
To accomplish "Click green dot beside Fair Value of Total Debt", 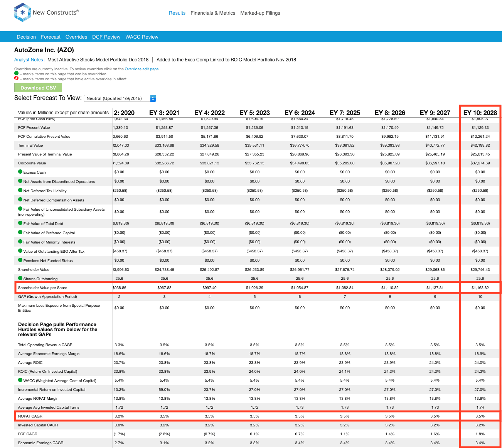I will (20, 223).
